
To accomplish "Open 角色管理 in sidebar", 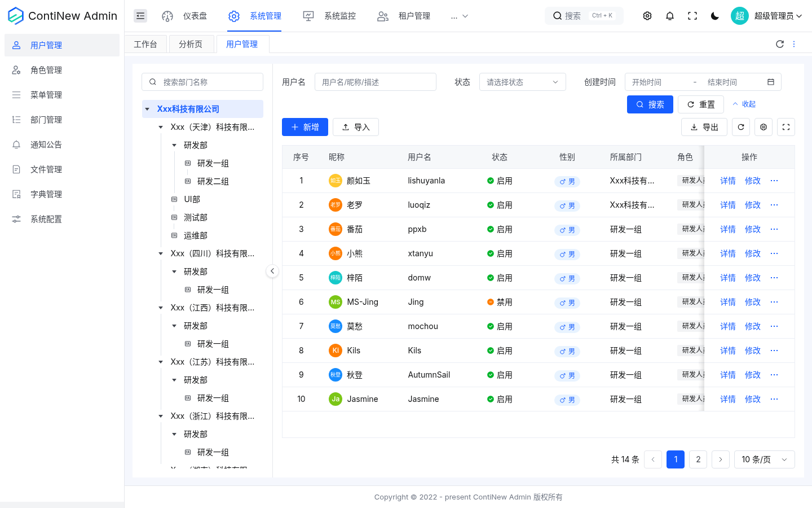I will 62,70.
